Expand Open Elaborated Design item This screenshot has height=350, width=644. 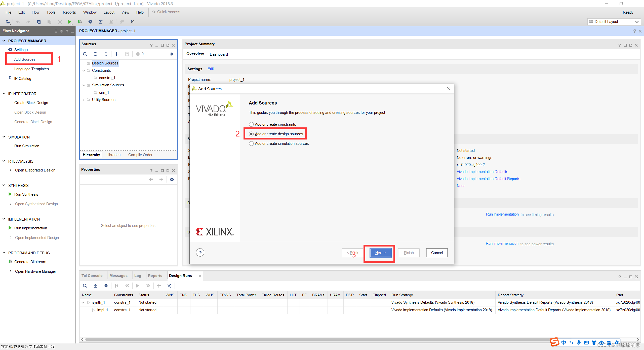(x=10, y=170)
